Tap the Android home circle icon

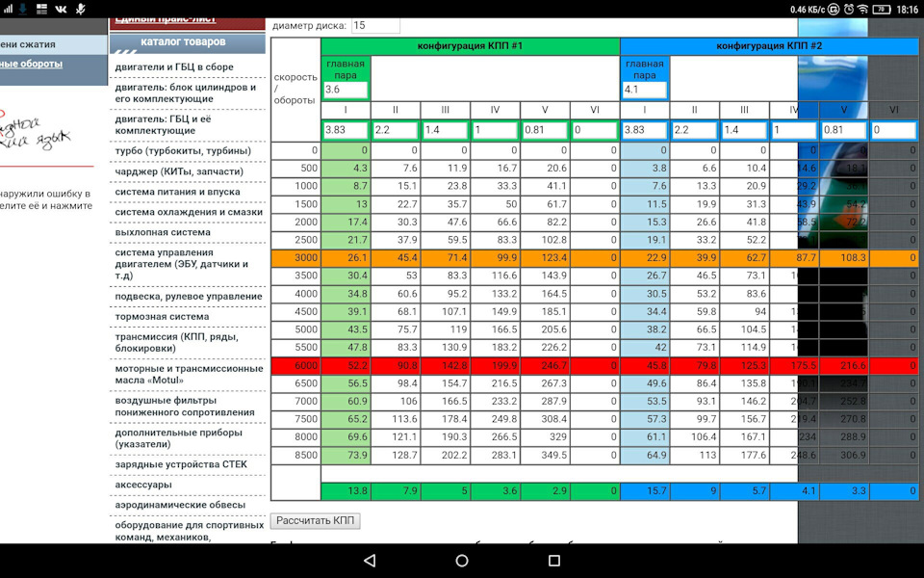click(462, 561)
